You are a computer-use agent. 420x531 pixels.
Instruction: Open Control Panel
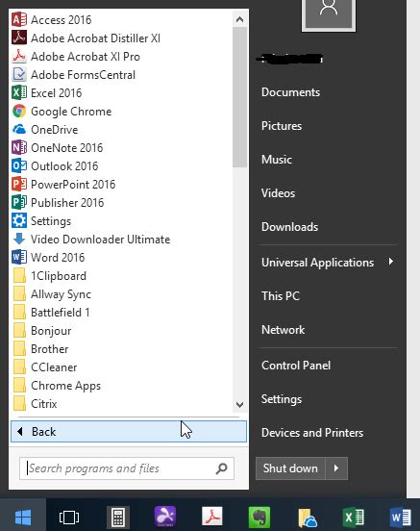click(x=296, y=366)
